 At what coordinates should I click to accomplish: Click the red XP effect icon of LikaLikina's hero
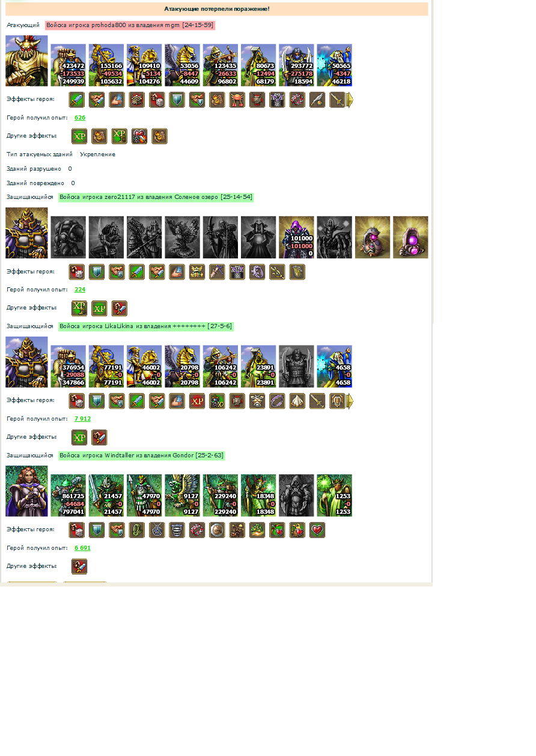[x=197, y=401]
